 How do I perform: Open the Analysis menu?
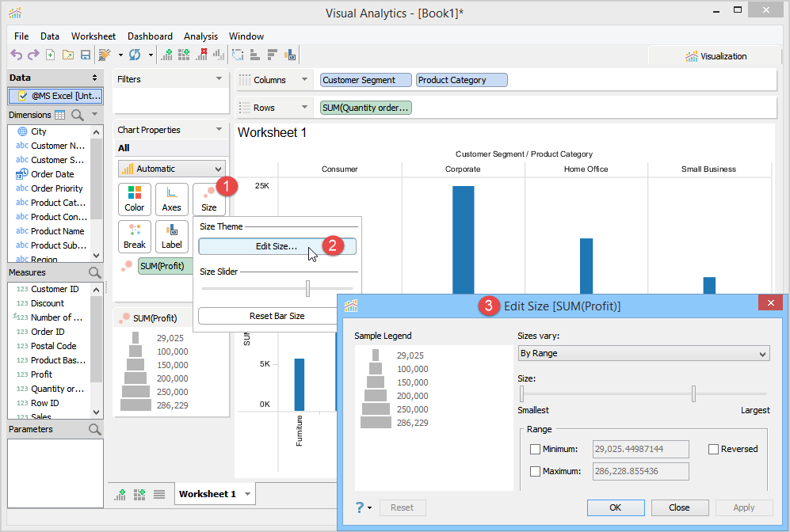(x=200, y=36)
